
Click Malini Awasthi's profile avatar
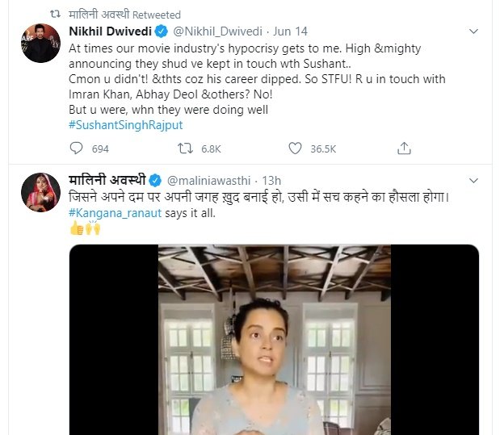[x=41, y=191]
